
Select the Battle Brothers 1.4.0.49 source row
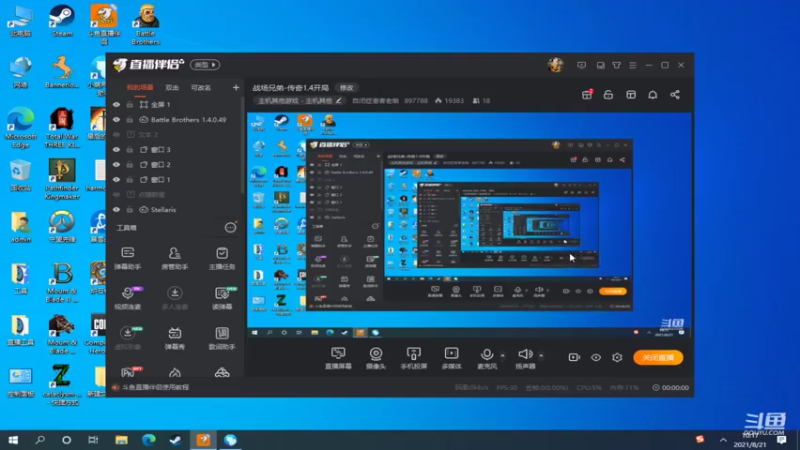pyautogui.click(x=175, y=119)
